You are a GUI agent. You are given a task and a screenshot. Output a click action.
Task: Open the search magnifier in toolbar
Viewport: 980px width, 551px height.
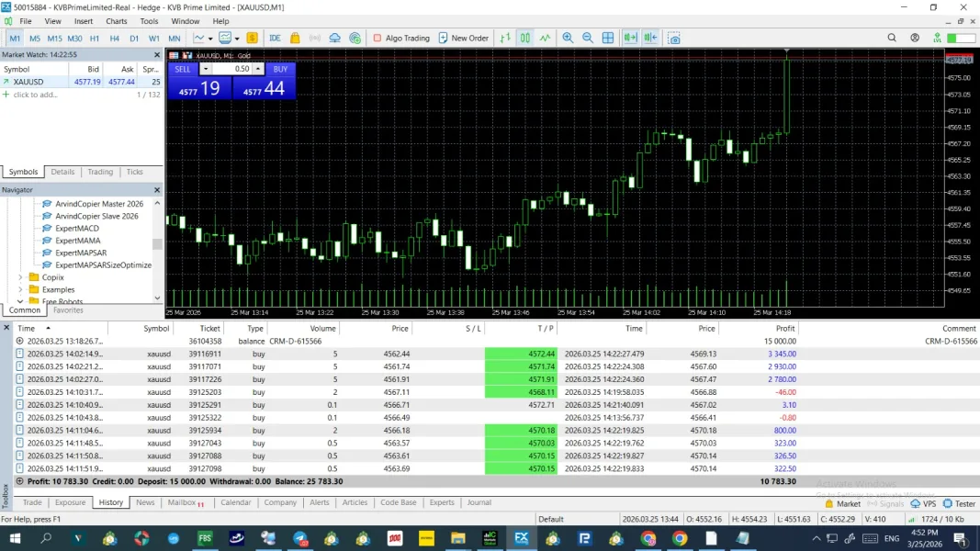[892, 38]
